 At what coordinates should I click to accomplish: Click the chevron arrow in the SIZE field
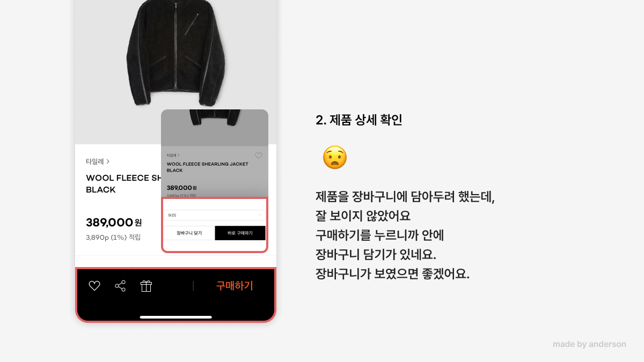point(260,215)
